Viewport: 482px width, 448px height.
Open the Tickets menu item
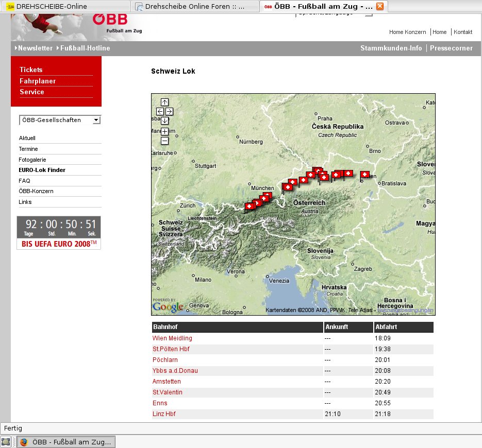(31, 70)
